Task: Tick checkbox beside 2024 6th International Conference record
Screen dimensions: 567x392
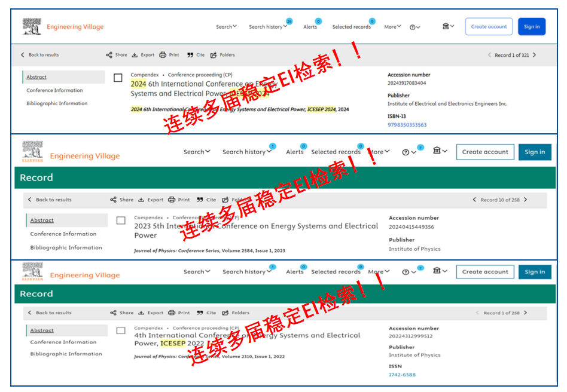Action: click(118, 78)
